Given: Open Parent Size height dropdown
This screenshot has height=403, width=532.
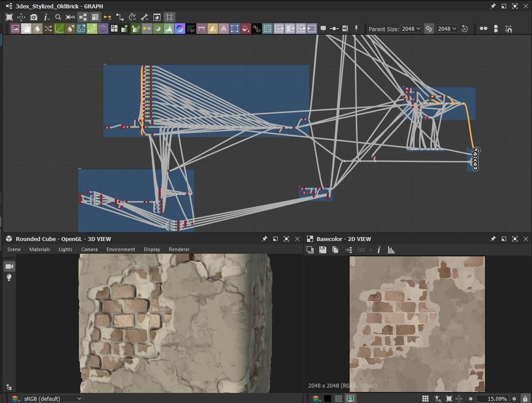Looking at the screenshot, I should (x=447, y=29).
